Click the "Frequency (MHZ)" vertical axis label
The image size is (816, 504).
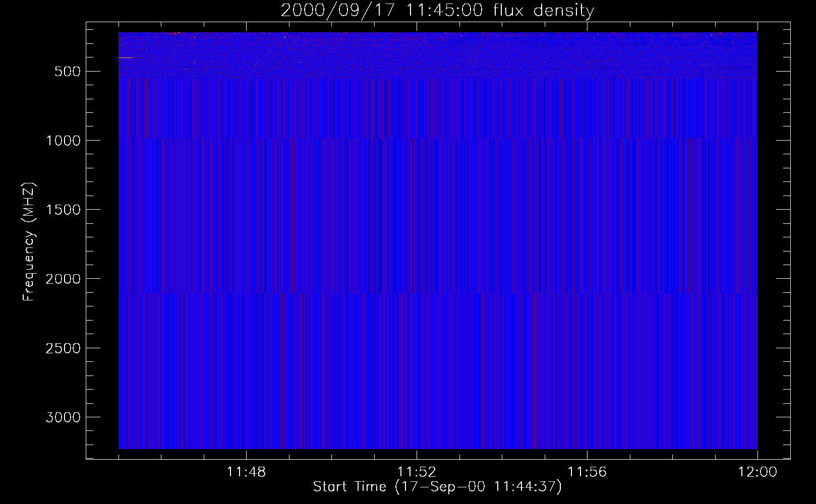(x=29, y=242)
